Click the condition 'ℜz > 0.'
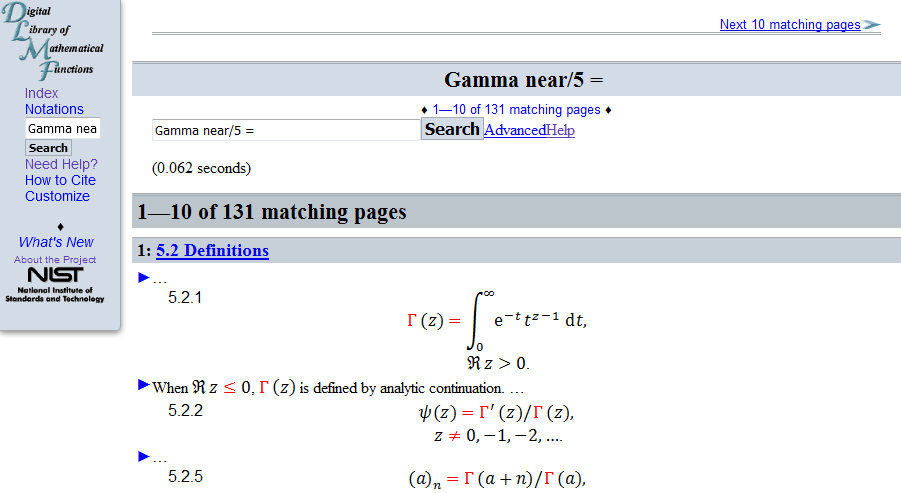901x493 pixels. (x=498, y=363)
